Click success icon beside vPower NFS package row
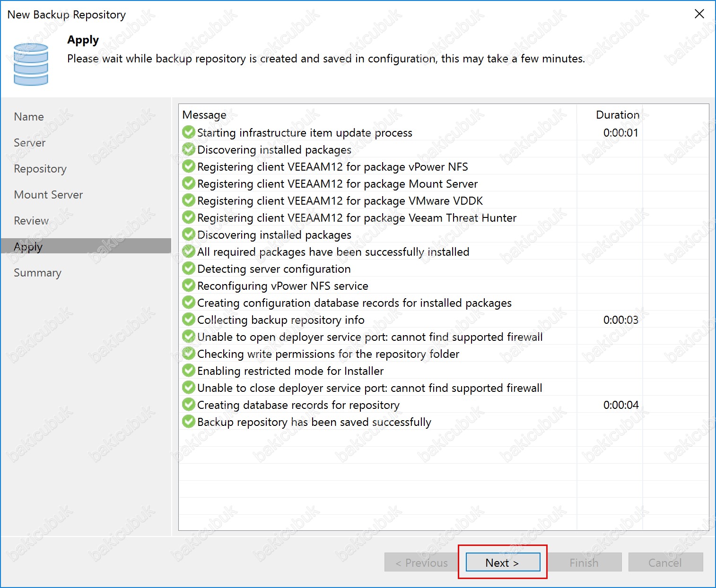 (189, 166)
